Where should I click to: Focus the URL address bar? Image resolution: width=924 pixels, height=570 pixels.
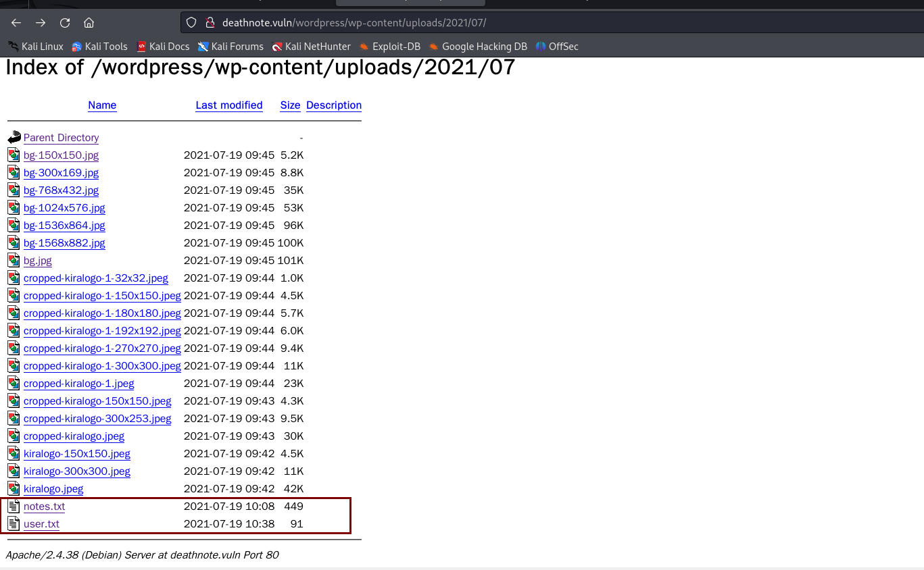point(552,22)
